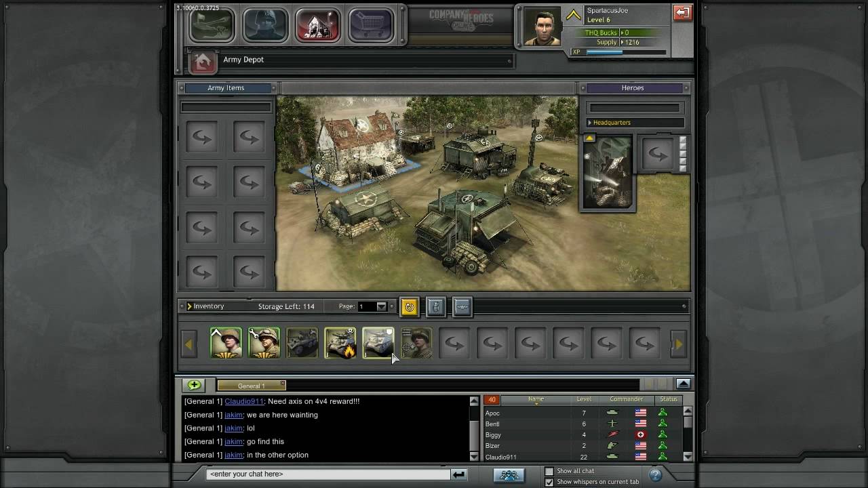Image resolution: width=868 pixels, height=488 pixels.
Task: Enable Show all chat checkbox
Action: [549, 471]
